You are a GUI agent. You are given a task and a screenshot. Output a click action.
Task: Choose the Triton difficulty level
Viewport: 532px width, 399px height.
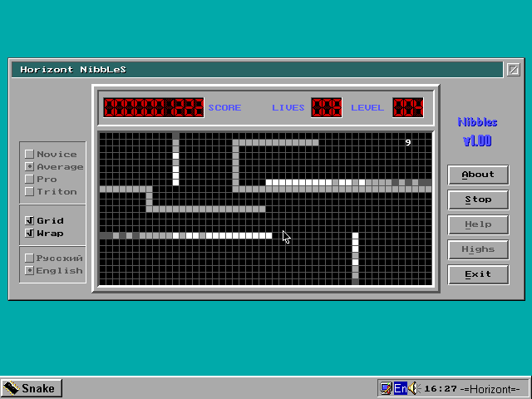click(x=30, y=192)
